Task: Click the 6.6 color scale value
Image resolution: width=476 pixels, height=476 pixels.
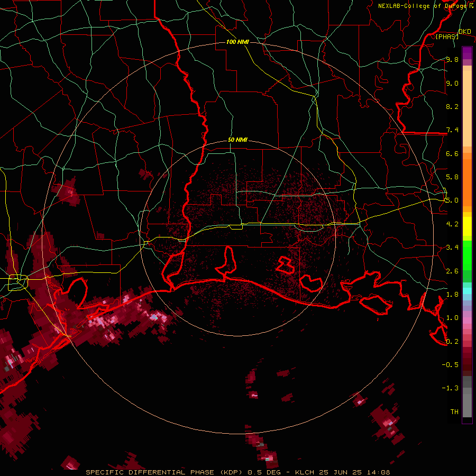Action: tap(452, 153)
